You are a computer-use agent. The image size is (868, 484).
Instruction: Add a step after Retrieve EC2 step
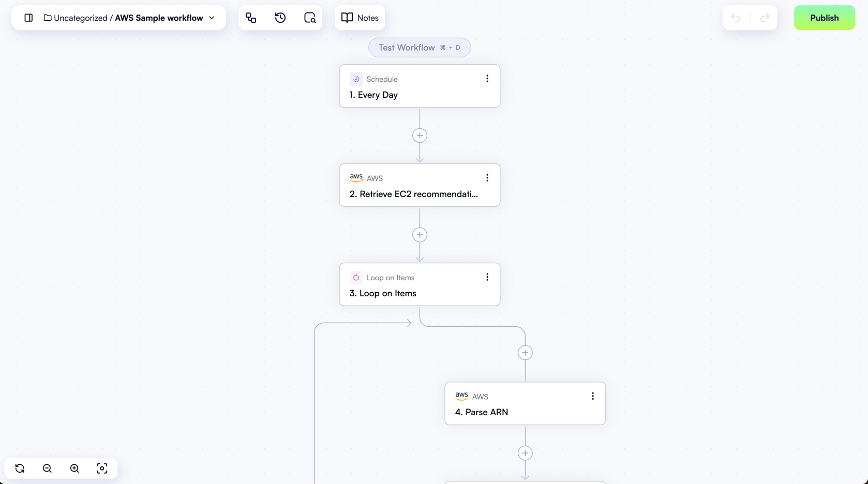click(420, 235)
